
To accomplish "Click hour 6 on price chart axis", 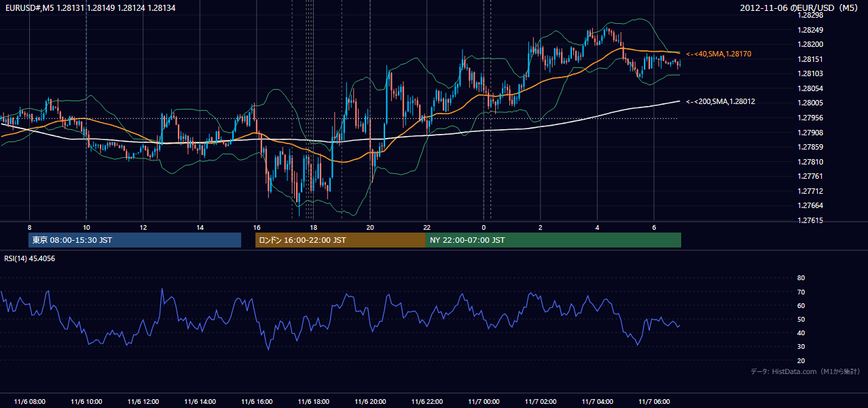I will pyautogui.click(x=654, y=227).
